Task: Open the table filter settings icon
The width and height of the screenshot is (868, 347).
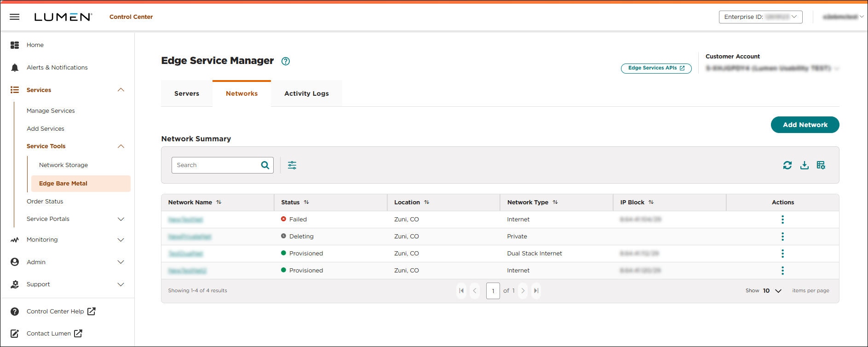Action: coord(292,165)
